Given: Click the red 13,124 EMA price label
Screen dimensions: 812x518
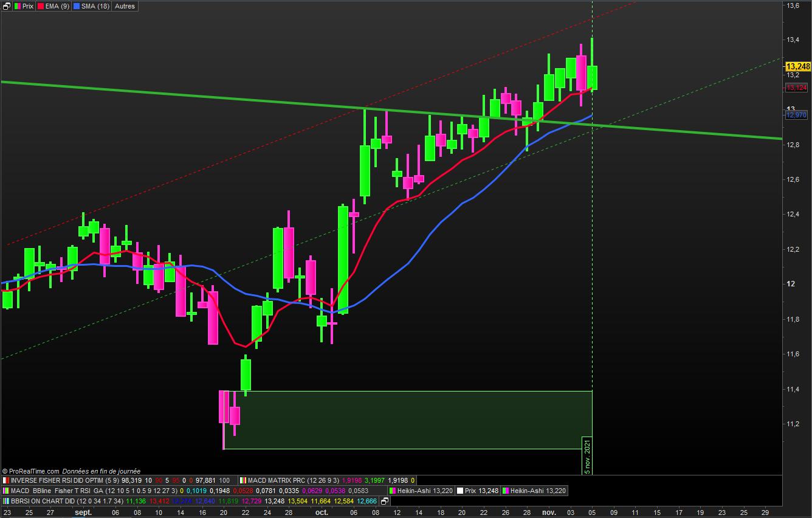Looking at the screenshot, I should tap(796, 88).
